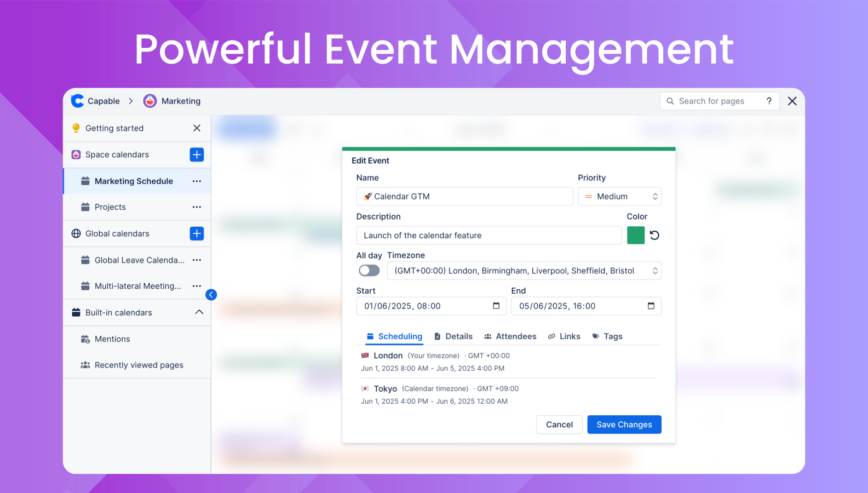Image resolution: width=868 pixels, height=493 pixels.
Task: Click the UK flag next to London
Action: pyautogui.click(x=365, y=355)
